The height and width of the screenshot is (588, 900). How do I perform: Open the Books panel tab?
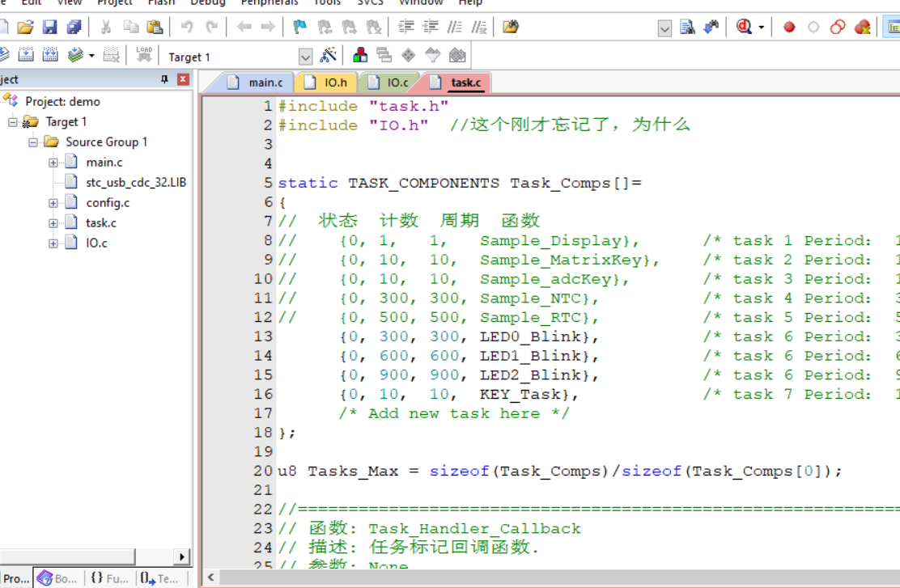tap(58, 578)
